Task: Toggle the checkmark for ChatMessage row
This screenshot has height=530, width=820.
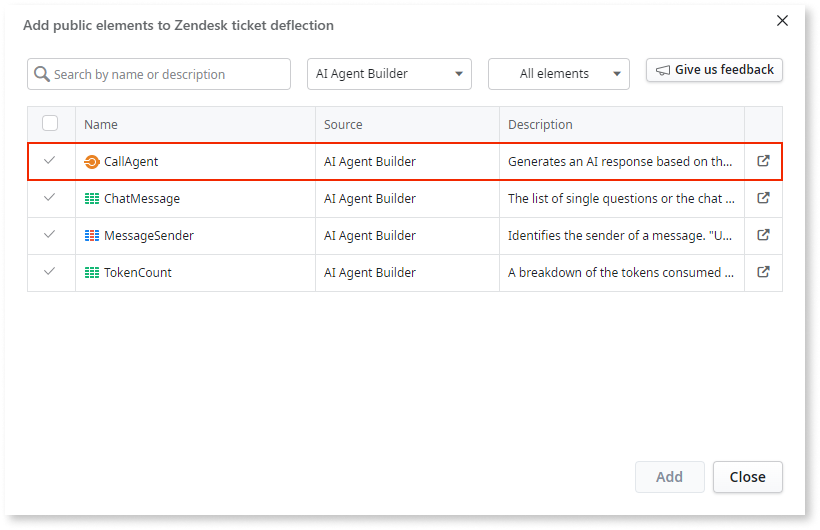Action: pos(50,198)
